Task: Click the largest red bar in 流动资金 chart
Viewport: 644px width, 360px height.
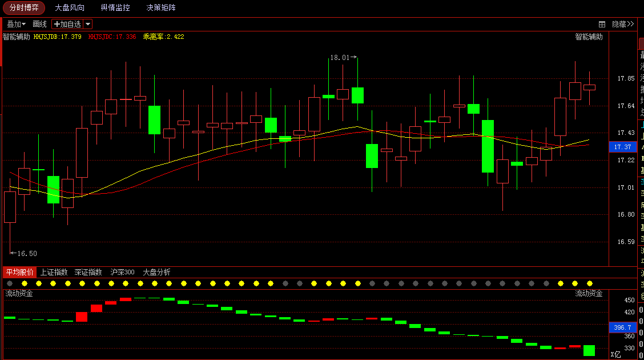Action: coord(82,317)
